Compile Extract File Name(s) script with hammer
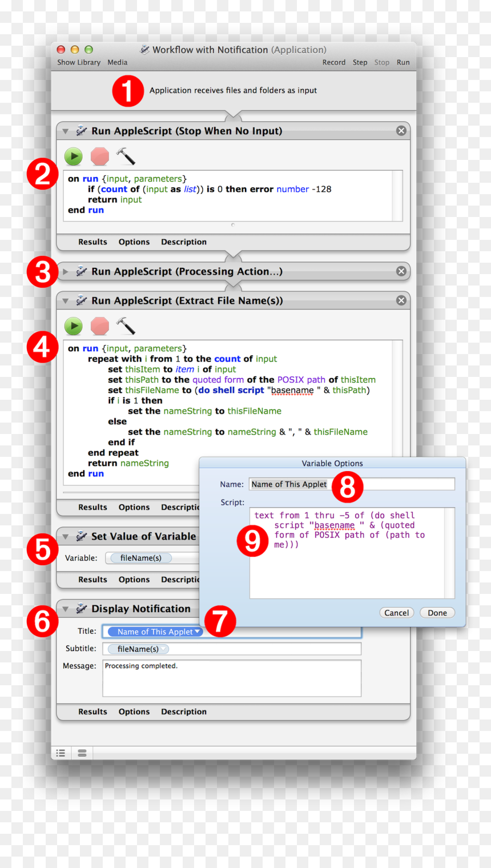Image resolution: width=491 pixels, height=868 pixels. click(126, 325)
